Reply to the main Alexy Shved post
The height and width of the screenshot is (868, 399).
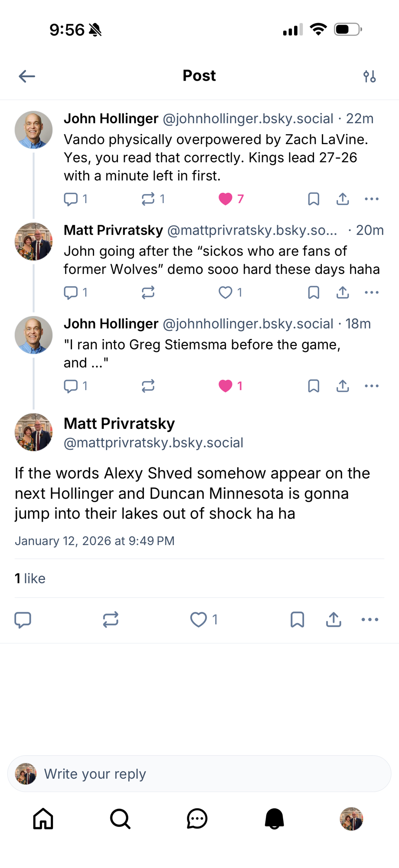[x=23, y=620]
